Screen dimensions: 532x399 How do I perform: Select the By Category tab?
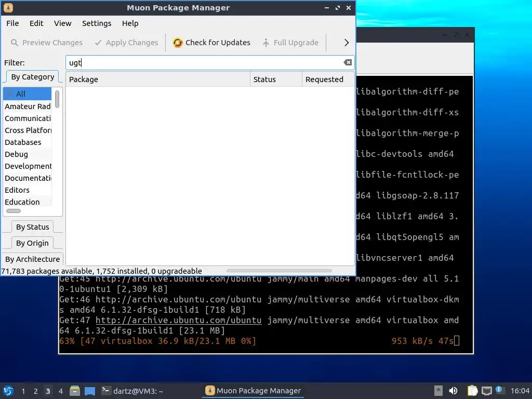click(x=33, y=77)
